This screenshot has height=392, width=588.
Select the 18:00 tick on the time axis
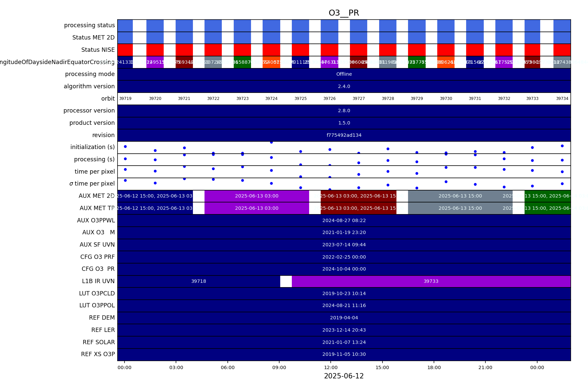[434, 367]
